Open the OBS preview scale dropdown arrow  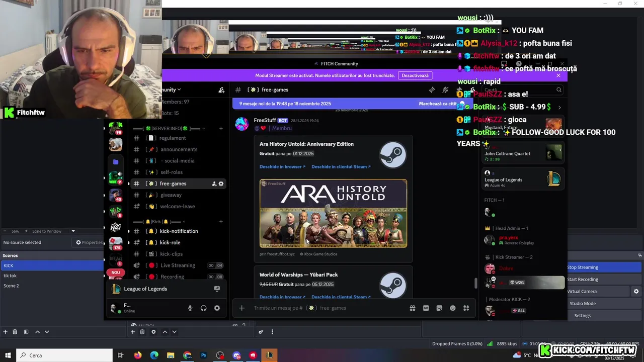[x=73, y=231]
